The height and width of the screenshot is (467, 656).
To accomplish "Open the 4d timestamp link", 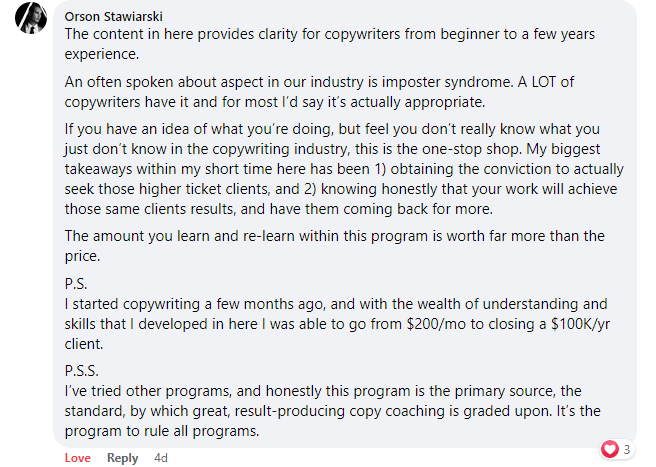I will 160,458.
